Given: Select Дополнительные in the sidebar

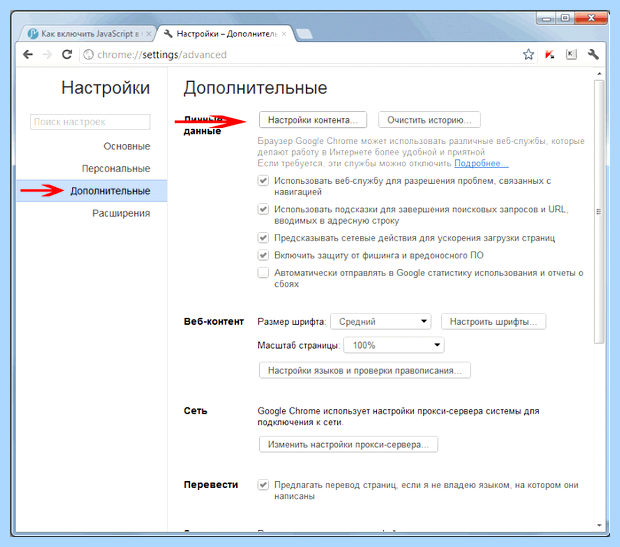Looking at the screenshot, I should pos(92,191).
